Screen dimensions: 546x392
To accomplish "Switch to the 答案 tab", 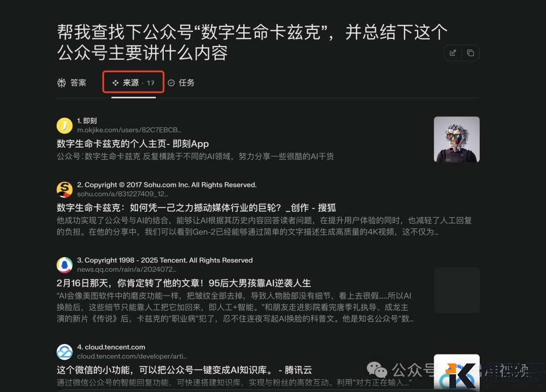I will [72, 83].
